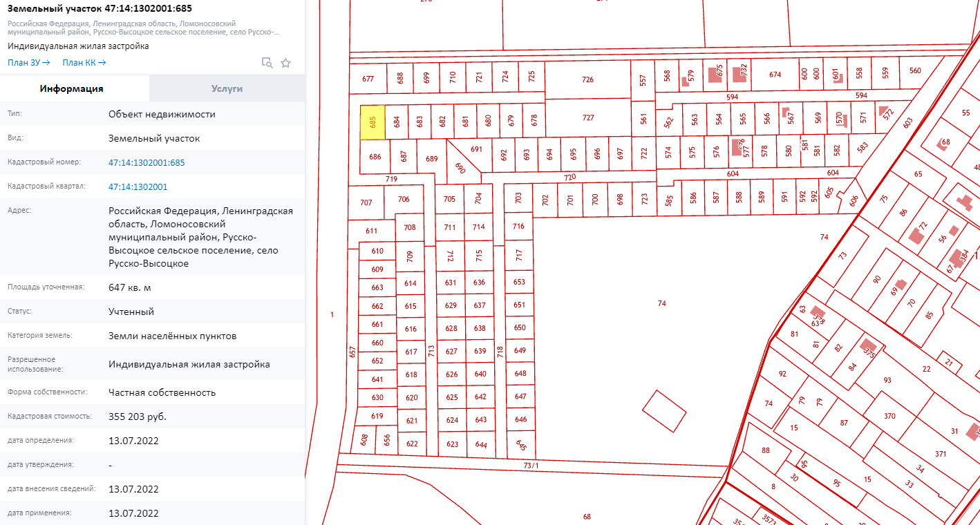
Task: Click the building footprint on parcel 675
Action: [715, 75]
